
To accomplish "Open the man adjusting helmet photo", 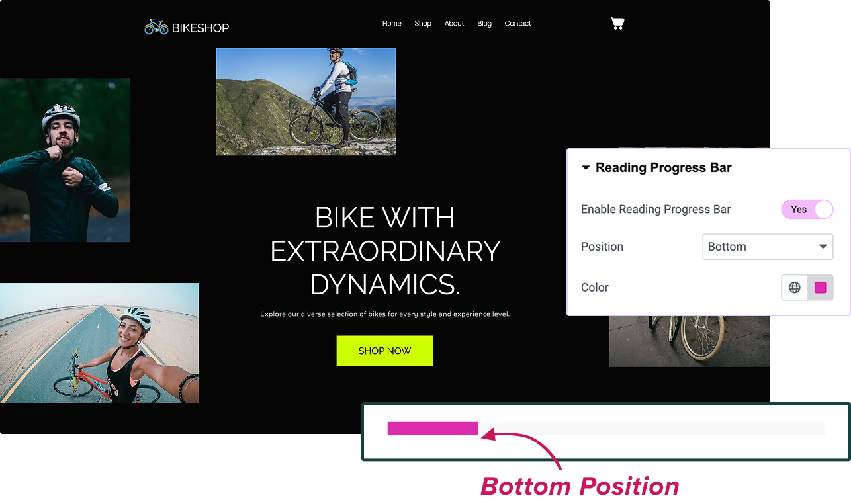I will pos(65,160).
